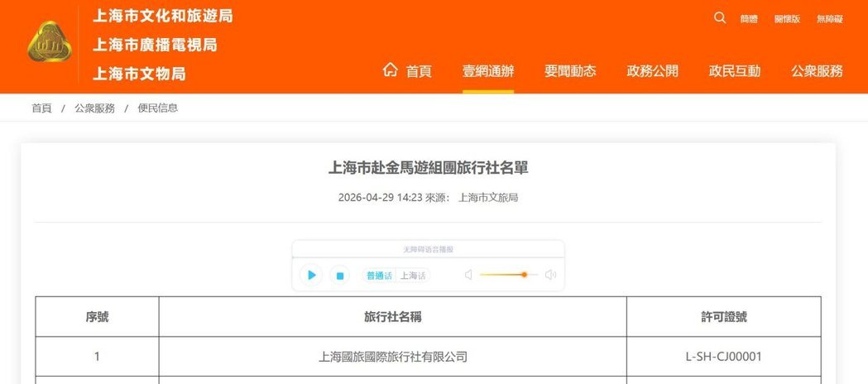Enable 關懷版 care mode

pos(787,19)
